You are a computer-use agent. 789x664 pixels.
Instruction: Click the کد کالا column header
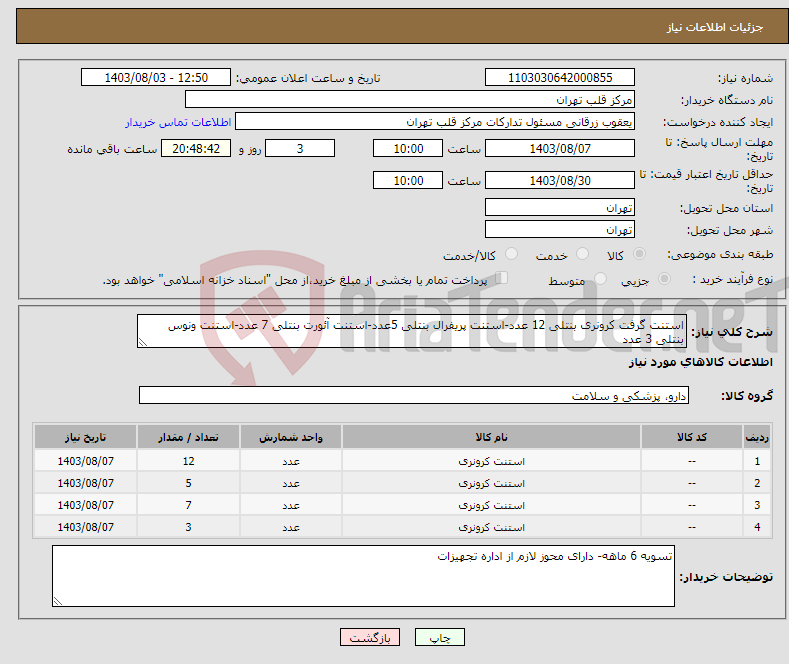[692, 437]
